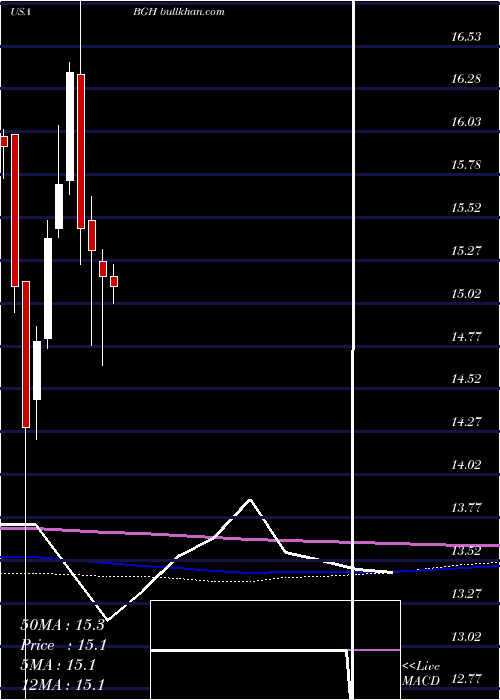Click the 16.03 price axis label
This screenshot has width=500, height=700.
click(x=466, y=122)
